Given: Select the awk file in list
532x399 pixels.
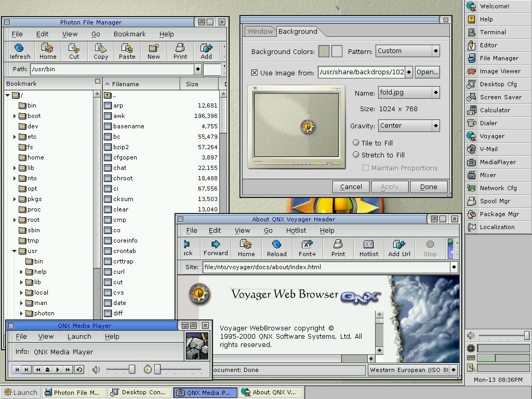Looking at the screenshot, I should tap(161, 116).
